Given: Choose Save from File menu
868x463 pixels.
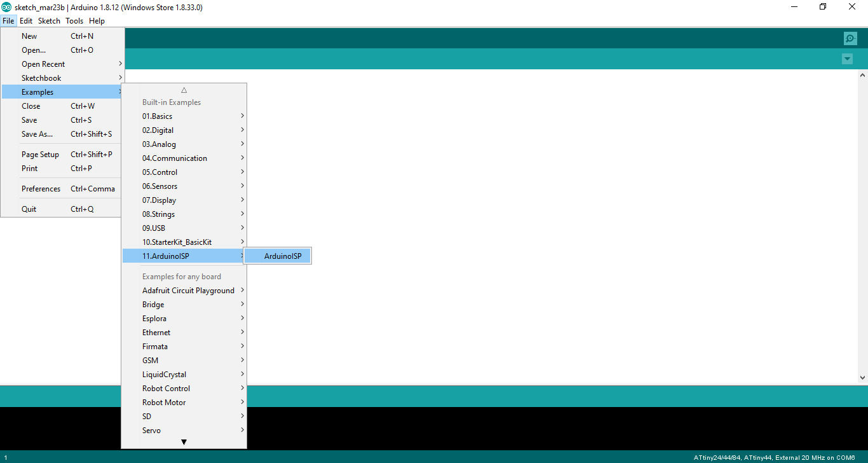Looking at the screenshot, I should click(x=62, y=120).
